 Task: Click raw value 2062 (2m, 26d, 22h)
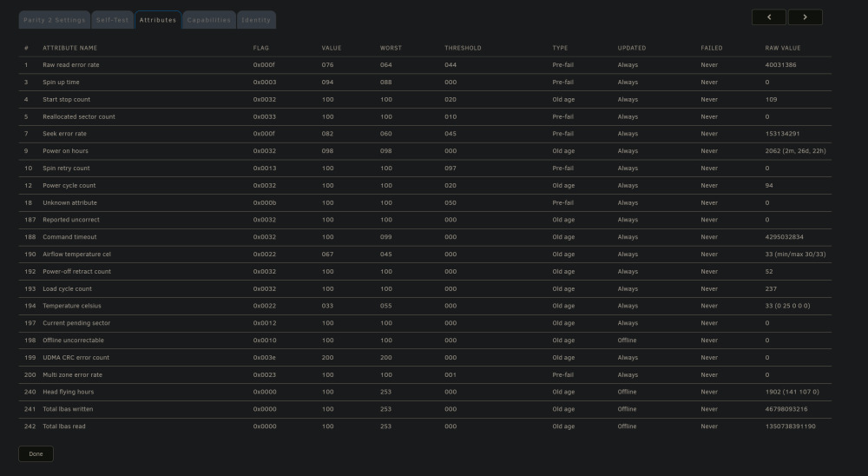(x=795, y=151)
